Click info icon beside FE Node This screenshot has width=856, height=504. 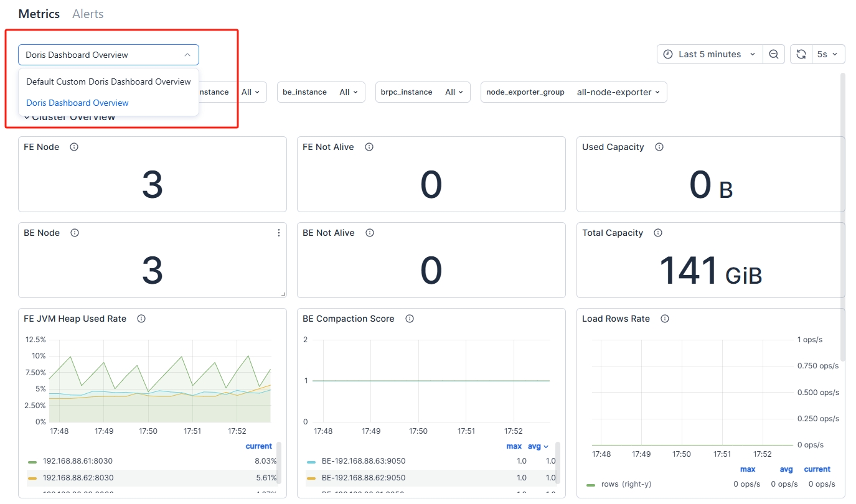coord(74,147)
